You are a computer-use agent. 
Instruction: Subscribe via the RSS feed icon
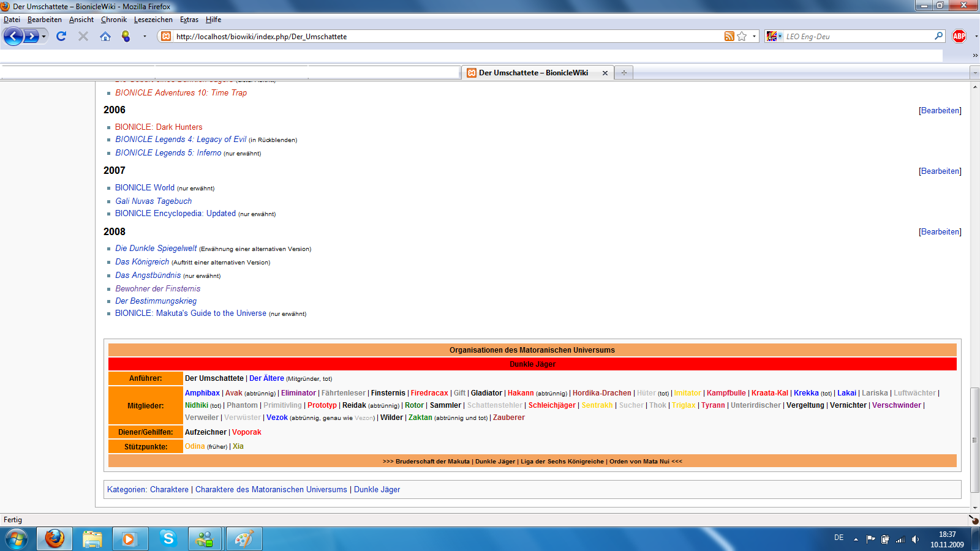728,36
